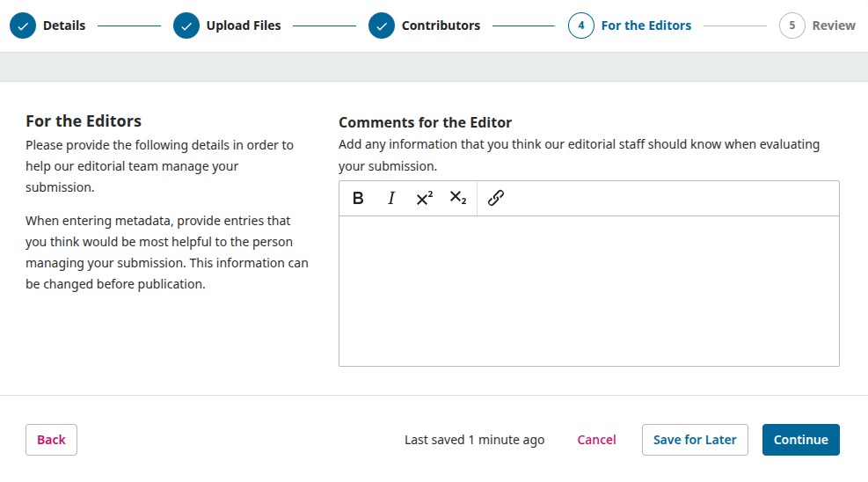Screen dimensions: 868x482
Task: Go to the Details step label
Action: click(64, 26)
